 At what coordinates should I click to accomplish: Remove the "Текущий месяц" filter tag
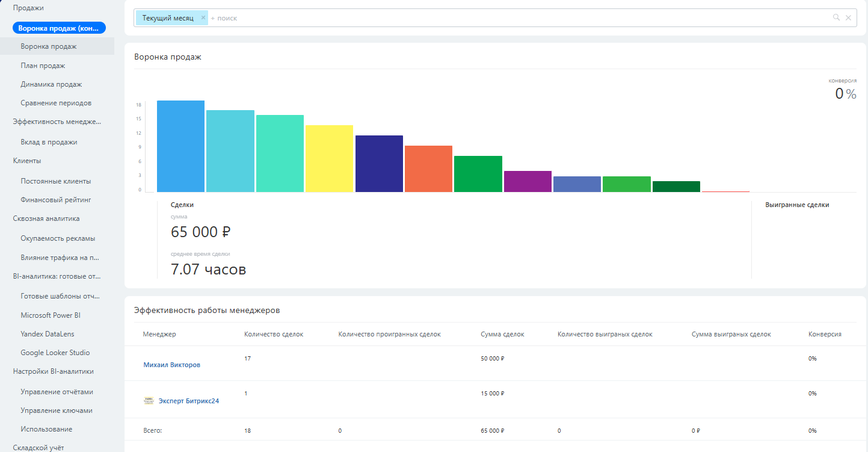203,18
